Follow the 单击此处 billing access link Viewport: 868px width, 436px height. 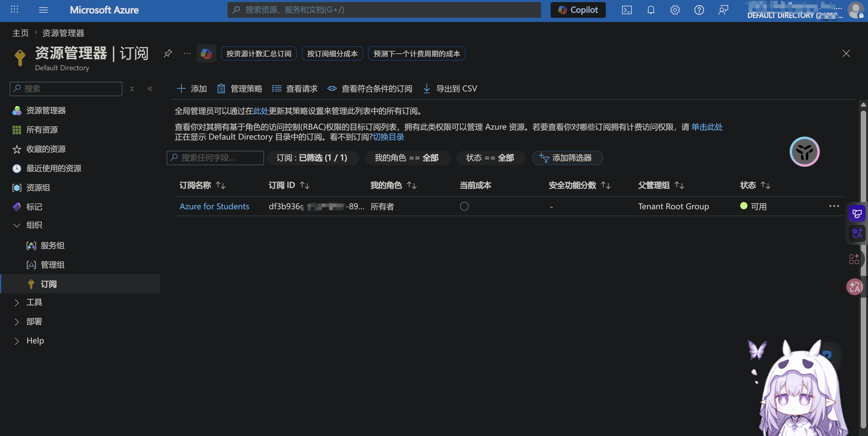point(707,127)
